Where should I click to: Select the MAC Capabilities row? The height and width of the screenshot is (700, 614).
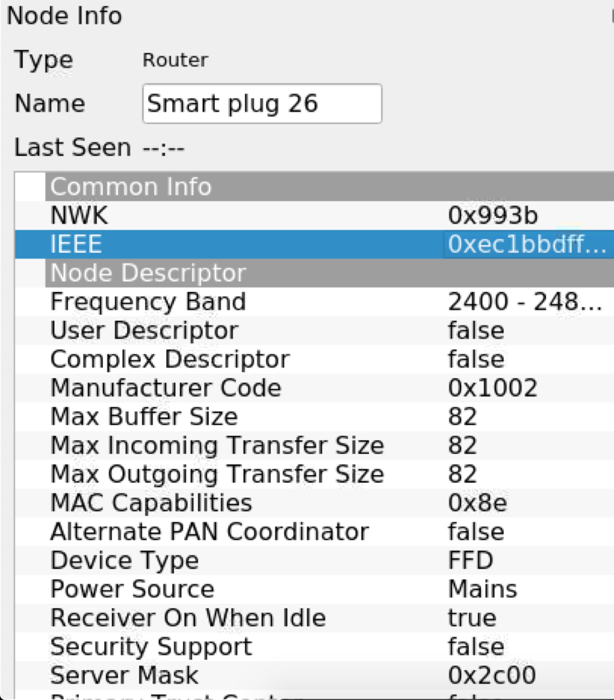(217, 503)
